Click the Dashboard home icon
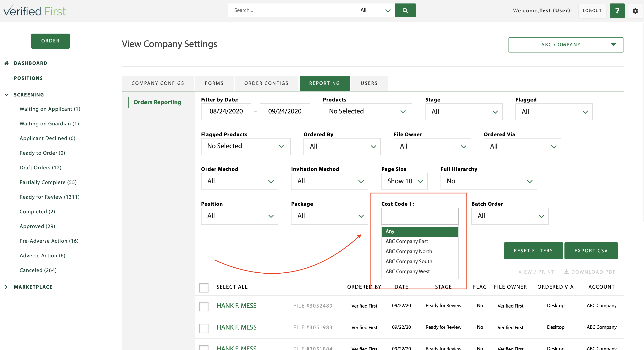Viewport: 644px width, 350px height. click(x=7, y=63)
